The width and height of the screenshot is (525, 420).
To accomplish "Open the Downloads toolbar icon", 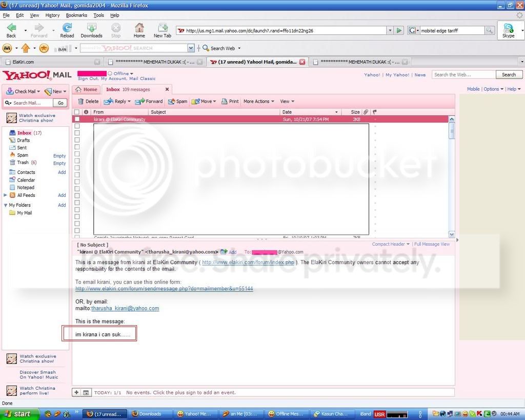I will click(x=91, y=28).
